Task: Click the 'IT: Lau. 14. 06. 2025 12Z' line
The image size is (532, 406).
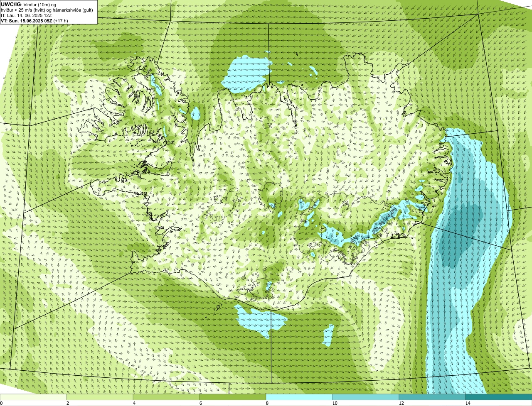Action: pyautogui.click(x=26, y=15)
